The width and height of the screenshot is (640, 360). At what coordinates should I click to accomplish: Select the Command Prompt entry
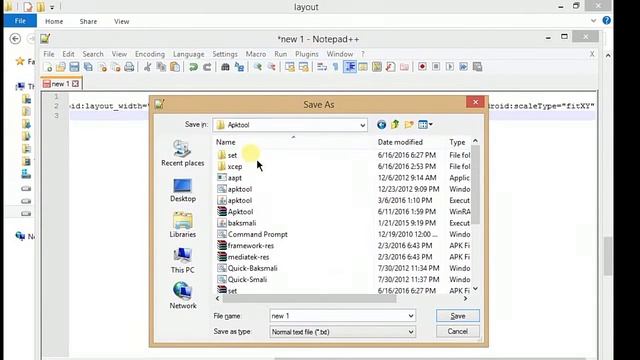pos(258,234)
